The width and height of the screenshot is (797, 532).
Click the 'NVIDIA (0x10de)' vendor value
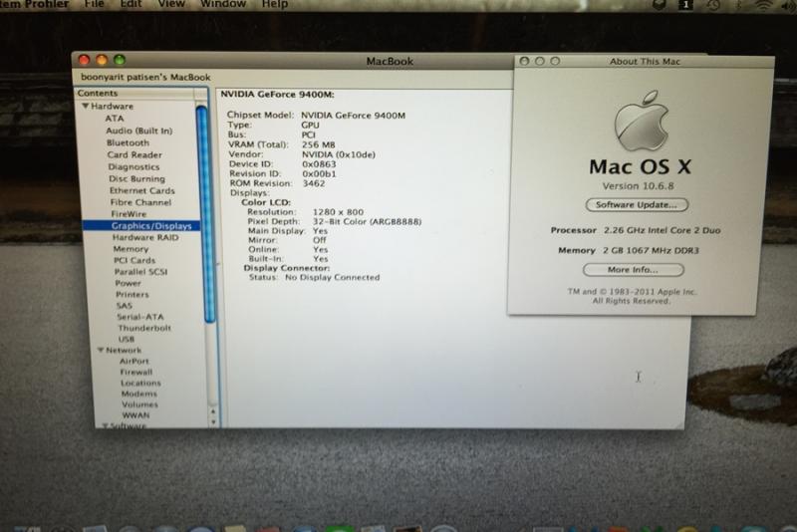(x=339, y=154)
